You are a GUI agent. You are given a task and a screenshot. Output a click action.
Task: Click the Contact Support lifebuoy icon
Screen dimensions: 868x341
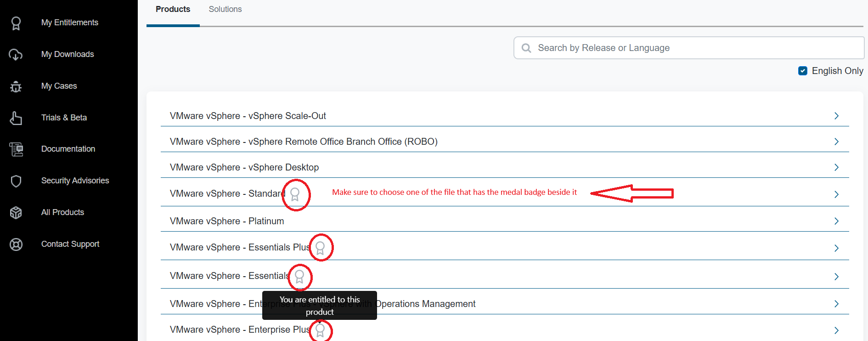coord(16,244)
